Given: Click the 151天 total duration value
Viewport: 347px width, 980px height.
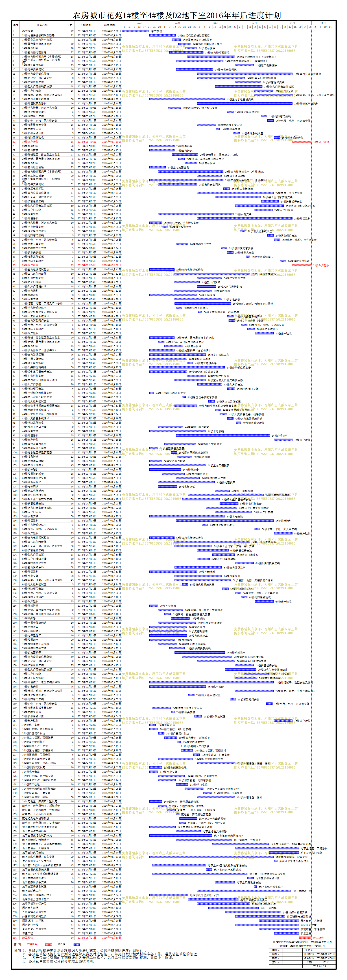Looking at the screenshot, I should pos(326,963).
